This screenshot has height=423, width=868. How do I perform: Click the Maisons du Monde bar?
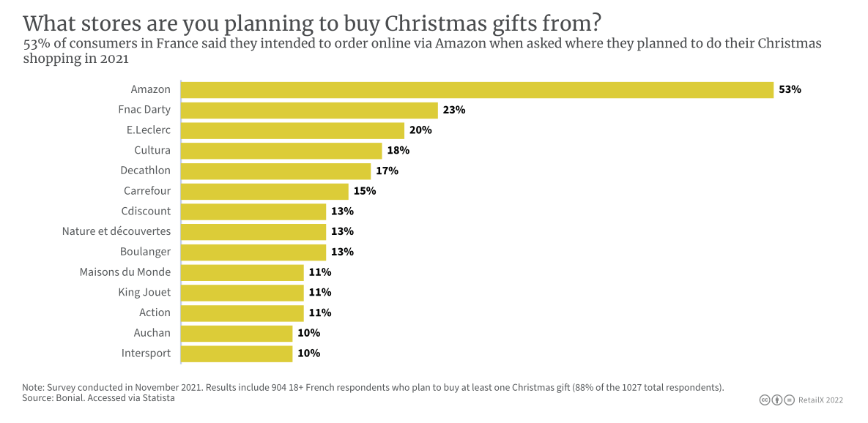[242, 272]
